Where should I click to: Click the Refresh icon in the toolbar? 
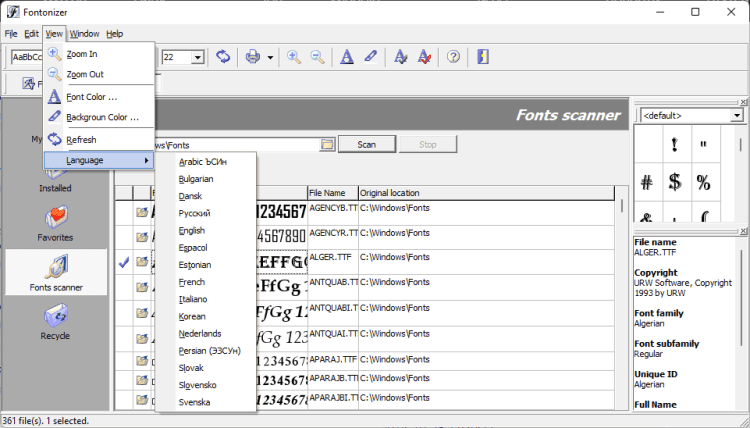tap(223, 57)
